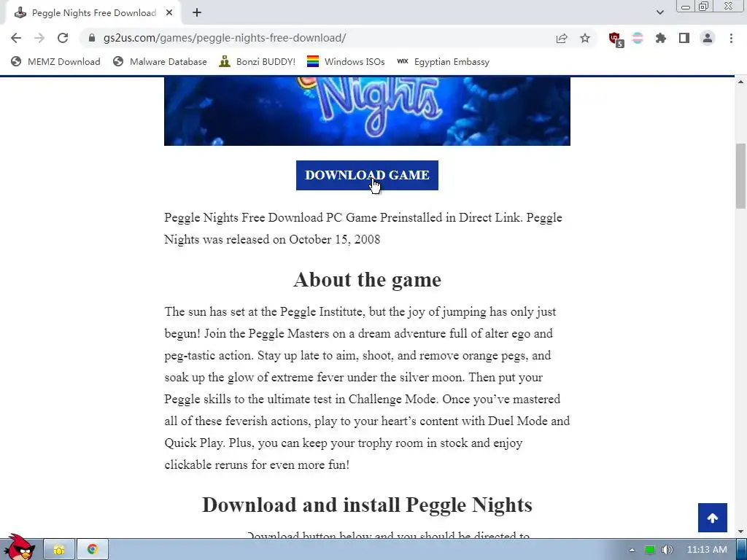Viewport: 747px width, 560px height.
Task: Expand the tab search chevron
Action: pos(659,12)
